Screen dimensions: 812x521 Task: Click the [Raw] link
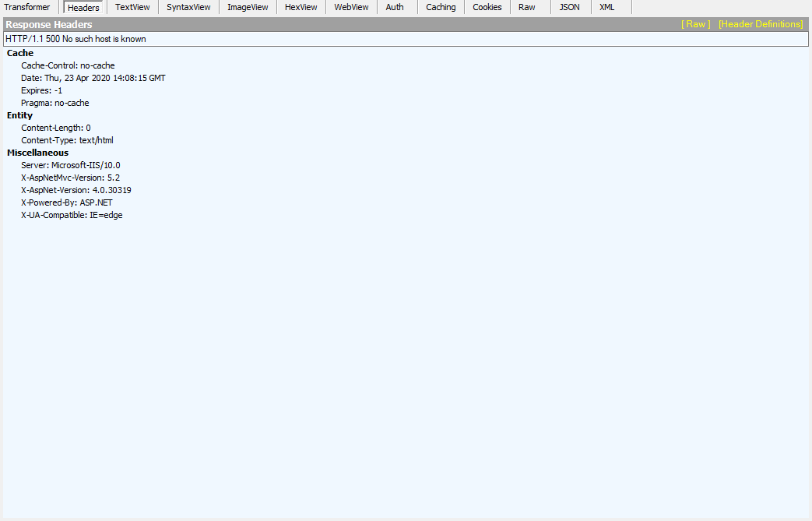694,24
